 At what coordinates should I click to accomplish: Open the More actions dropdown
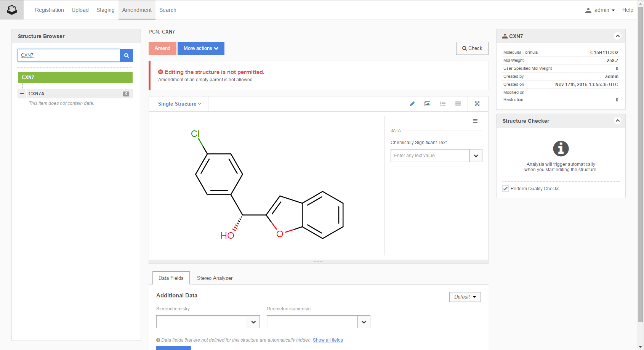tap(201, 48)
